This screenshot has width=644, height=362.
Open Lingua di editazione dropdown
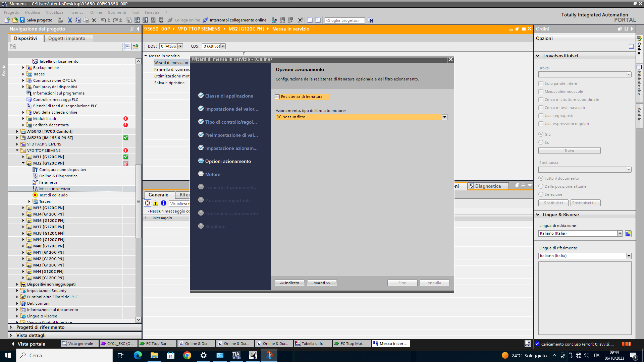pos(620,233)
